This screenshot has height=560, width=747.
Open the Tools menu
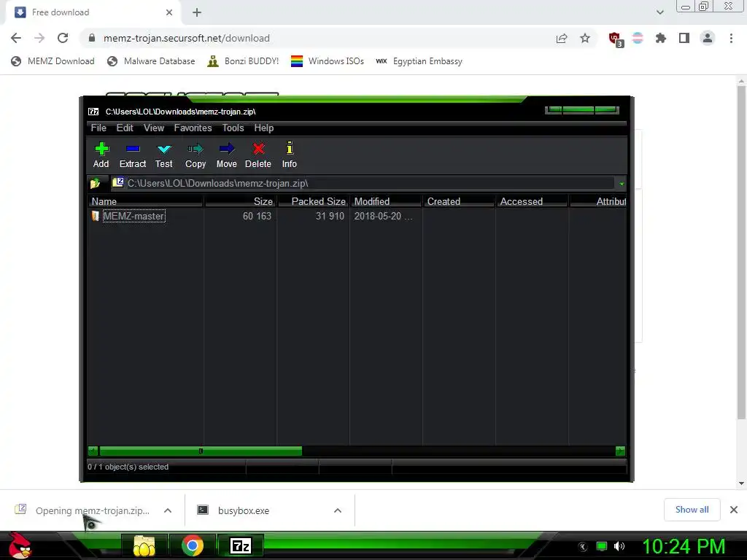coord(233,128)
